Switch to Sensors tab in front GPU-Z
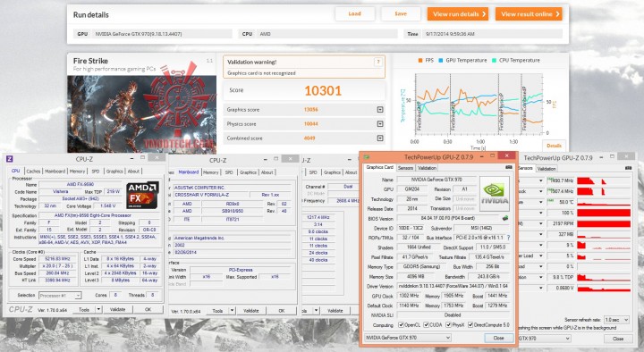The height and width of the screenshot is (352, 644). tap(405, 168)
